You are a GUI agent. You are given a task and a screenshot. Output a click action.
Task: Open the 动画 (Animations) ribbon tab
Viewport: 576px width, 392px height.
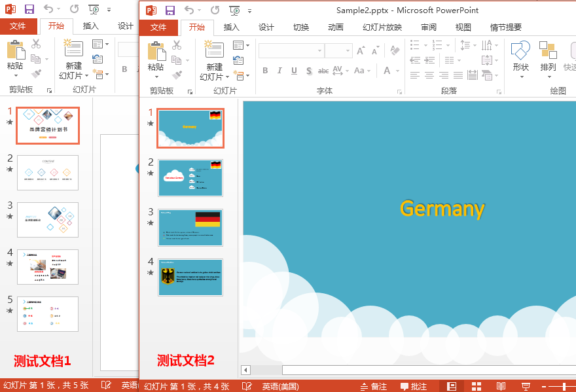[335, 27]
